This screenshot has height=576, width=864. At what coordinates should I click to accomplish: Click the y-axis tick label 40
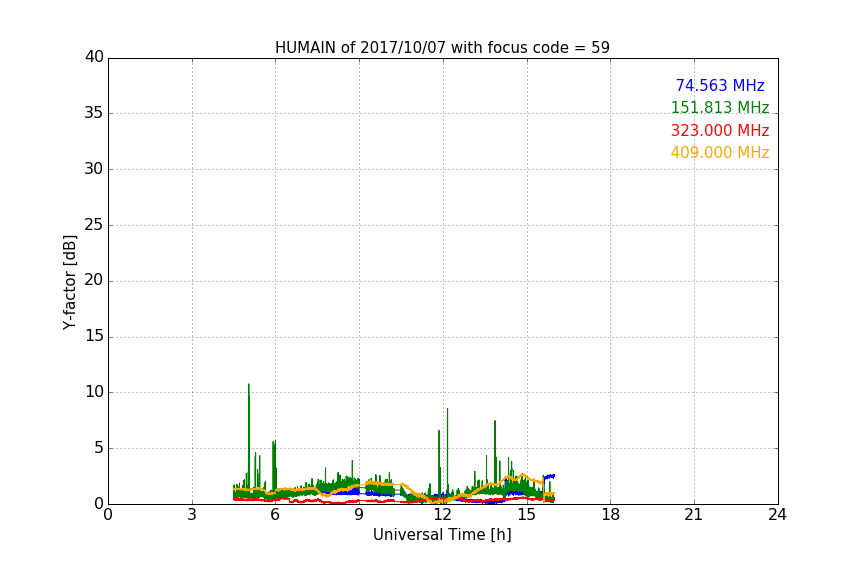tap(94, 57)
